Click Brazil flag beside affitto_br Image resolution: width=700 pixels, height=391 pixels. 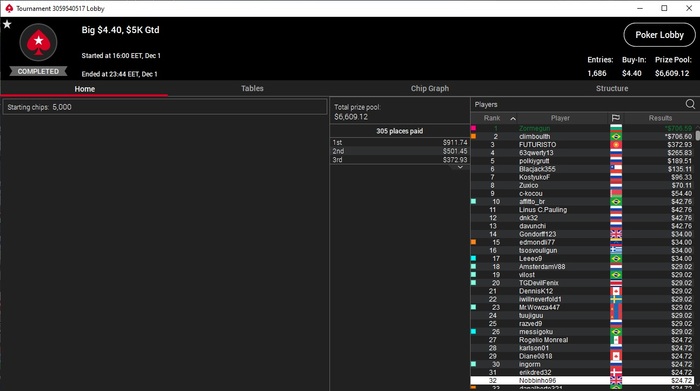616,202
